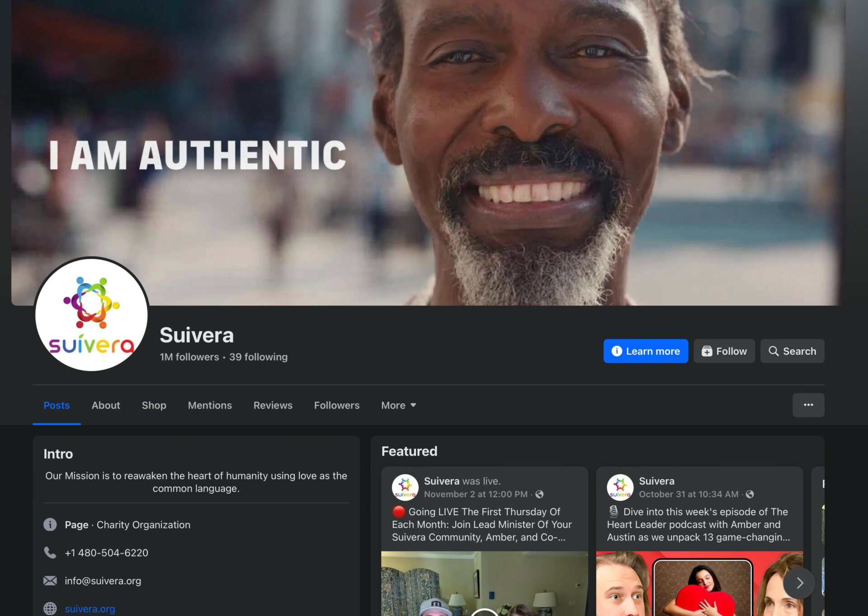Go to the Mentions tab
This screenshot has width=868, height=616.
[210, 405]
